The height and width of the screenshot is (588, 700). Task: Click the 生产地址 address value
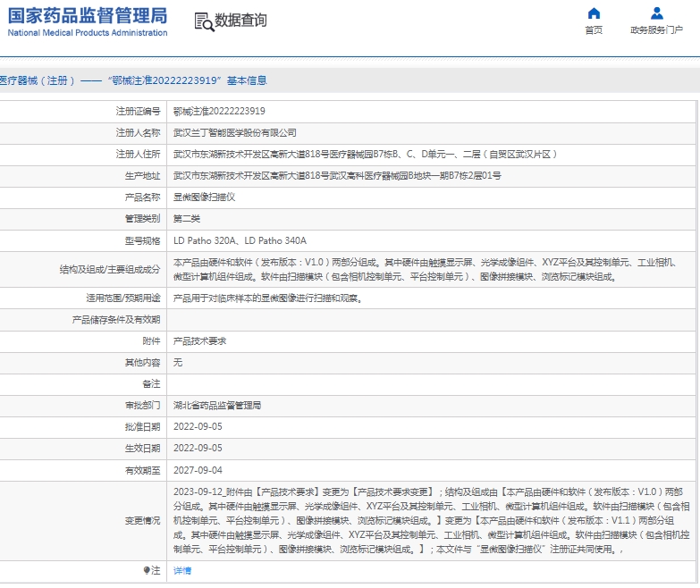337,176
